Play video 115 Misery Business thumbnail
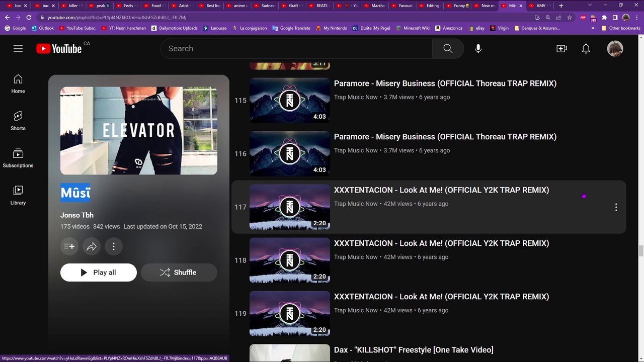 290,100
